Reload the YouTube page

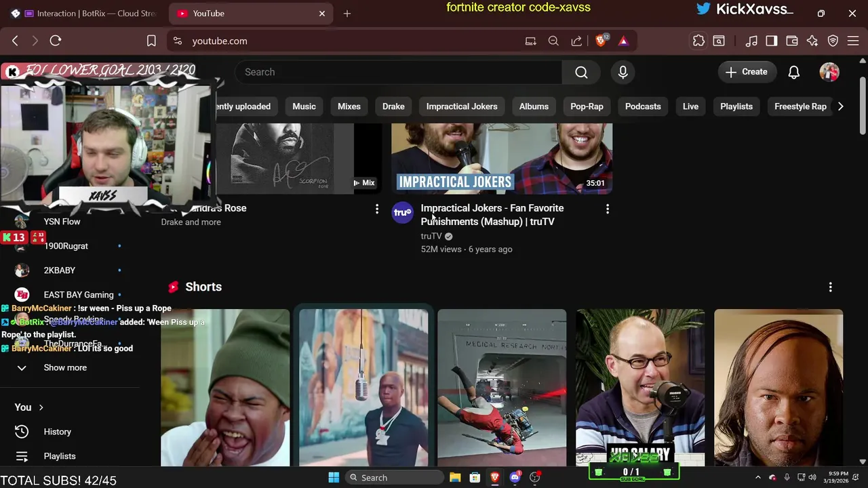[x=56, y=41]
